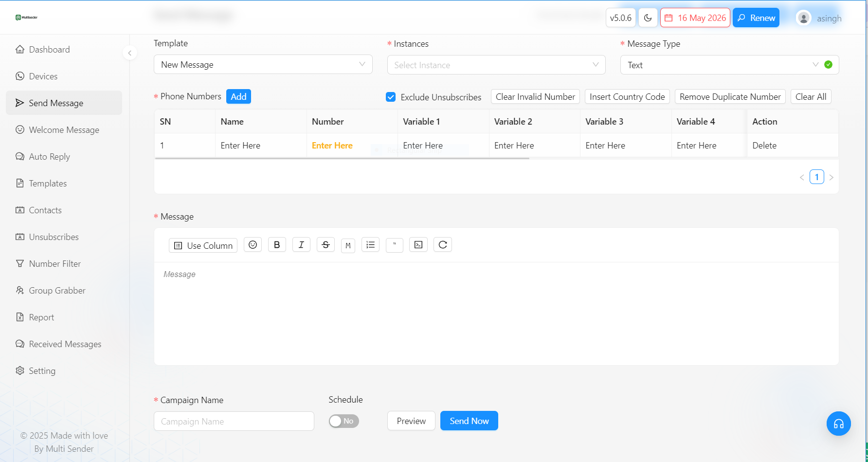The width and height of the screenshot is (868, 462).
Task: Go to Auto Reply in sidebar
Action: click(49, 157)
